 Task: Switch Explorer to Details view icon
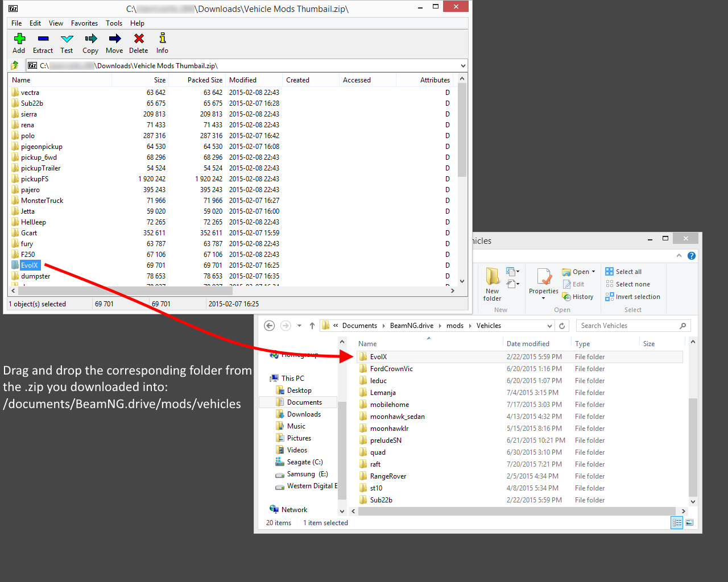click(x=677, y=523)
